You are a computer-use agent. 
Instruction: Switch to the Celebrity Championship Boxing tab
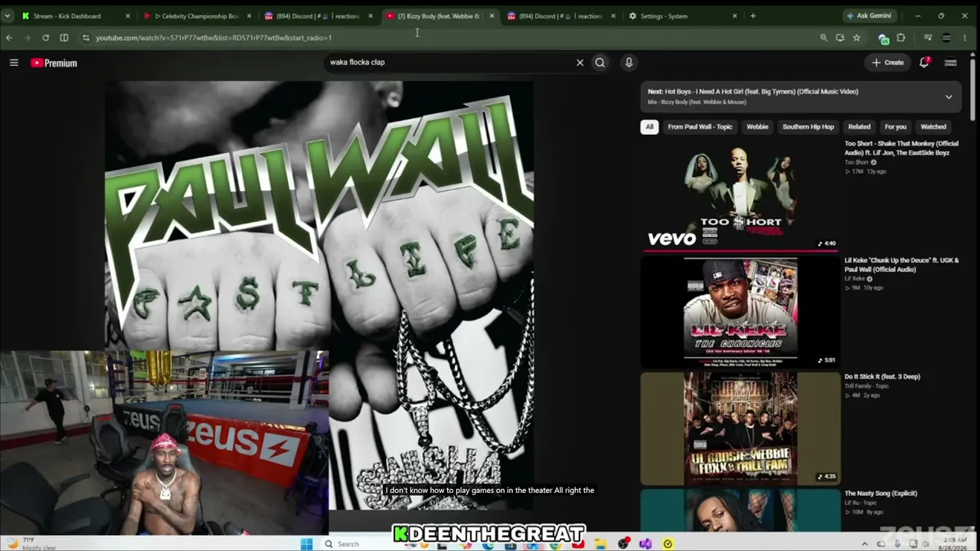click(197, 16)
